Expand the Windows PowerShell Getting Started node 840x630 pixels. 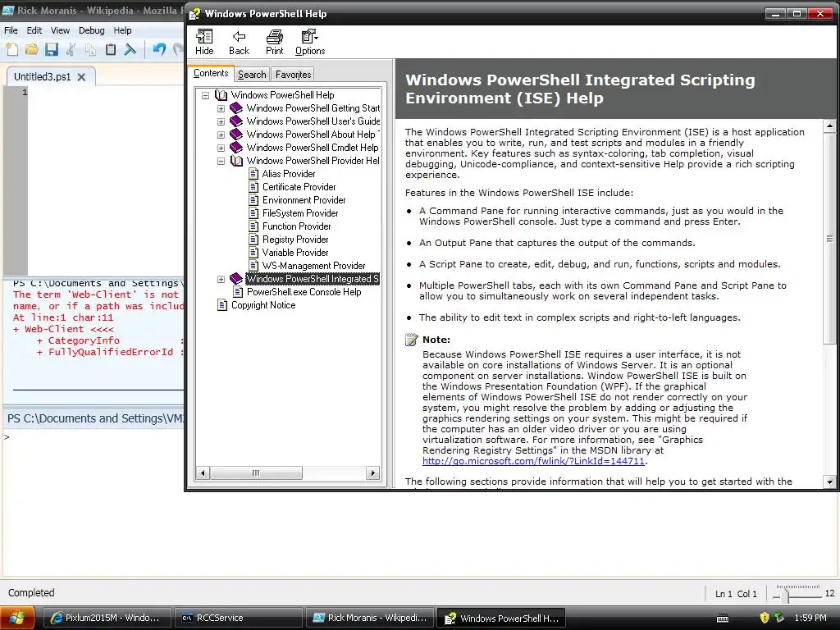[221, 108]
